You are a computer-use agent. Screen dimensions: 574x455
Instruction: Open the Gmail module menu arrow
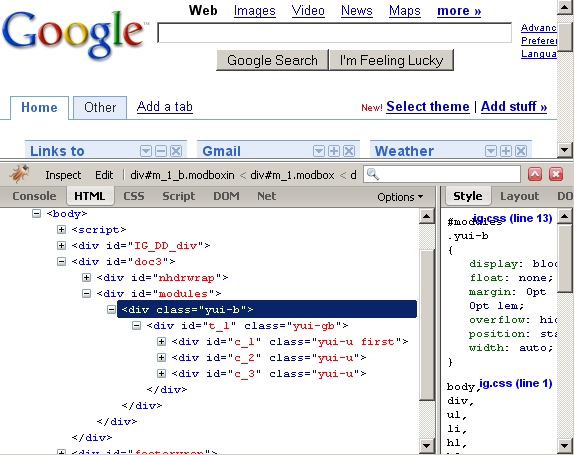[319, 151]
